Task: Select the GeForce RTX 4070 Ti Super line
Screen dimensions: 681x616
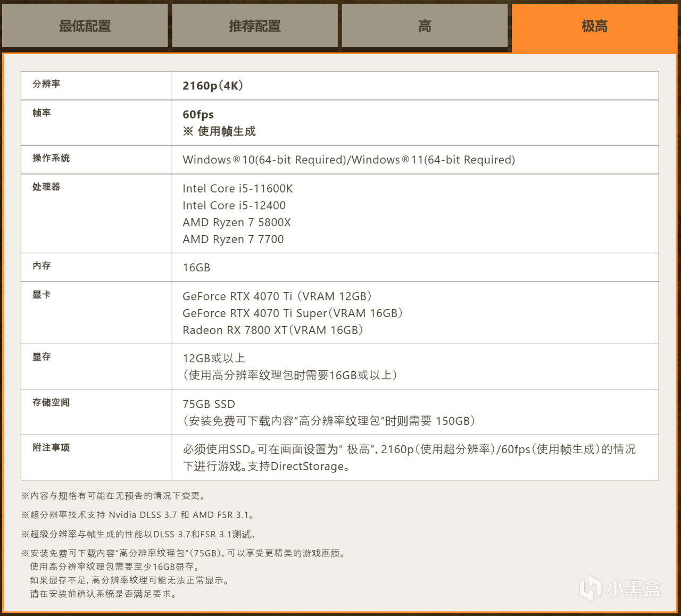Action: tap(293, 313)
